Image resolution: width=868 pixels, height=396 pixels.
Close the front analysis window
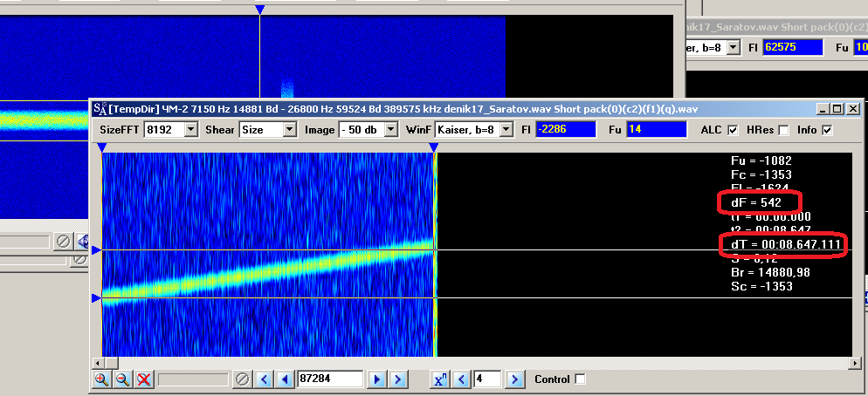point(852,109)
